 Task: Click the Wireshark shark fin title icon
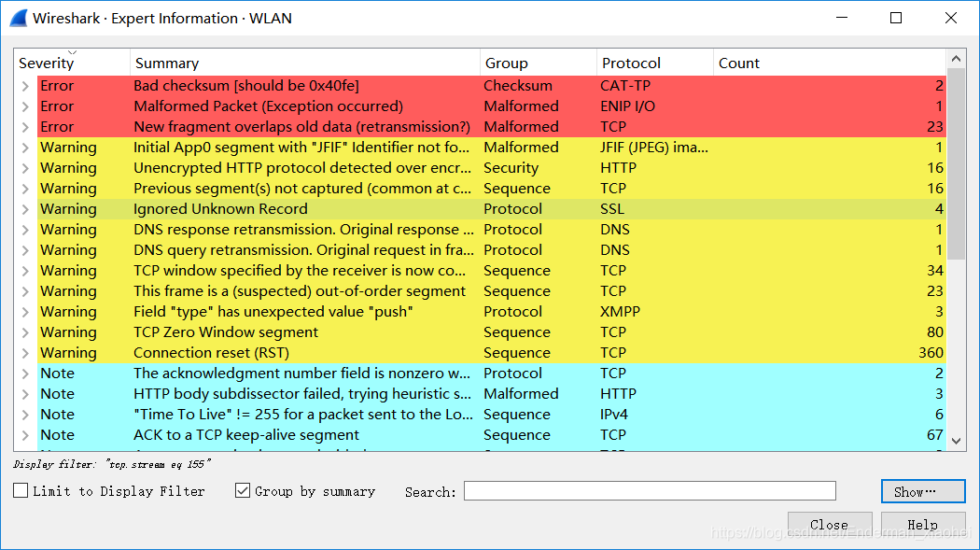19,18
